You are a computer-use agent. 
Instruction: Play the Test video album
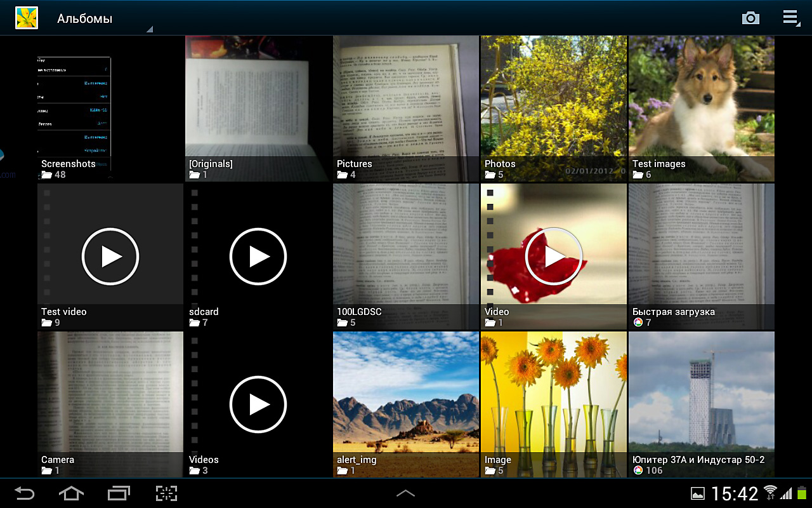tap(110, 257)
